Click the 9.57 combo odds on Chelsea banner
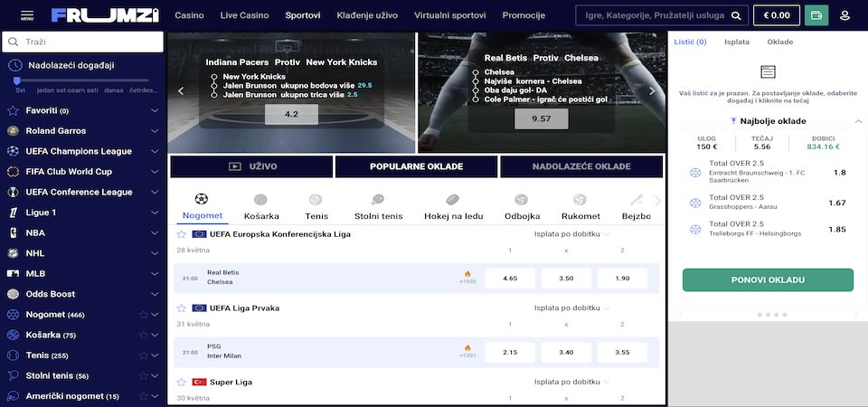 click(541, 119)
